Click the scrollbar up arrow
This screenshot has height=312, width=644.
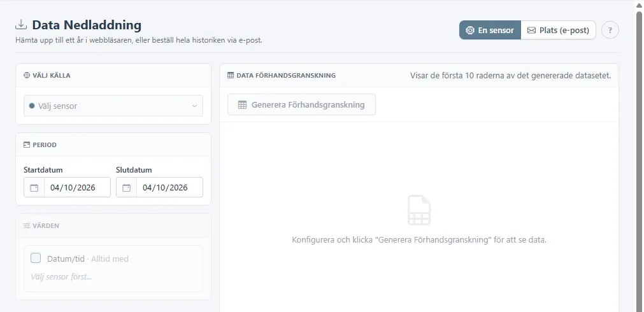[639, 5]
